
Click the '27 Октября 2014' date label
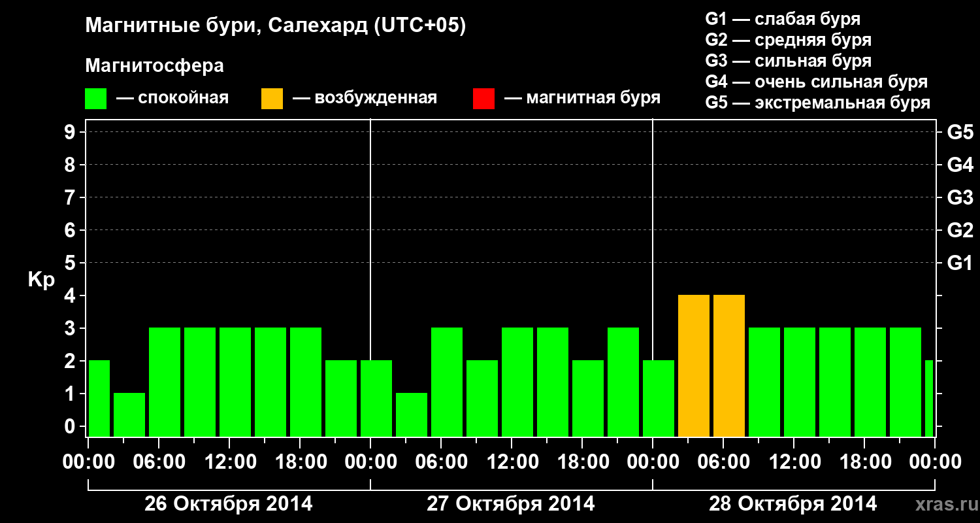click(511, 504)
